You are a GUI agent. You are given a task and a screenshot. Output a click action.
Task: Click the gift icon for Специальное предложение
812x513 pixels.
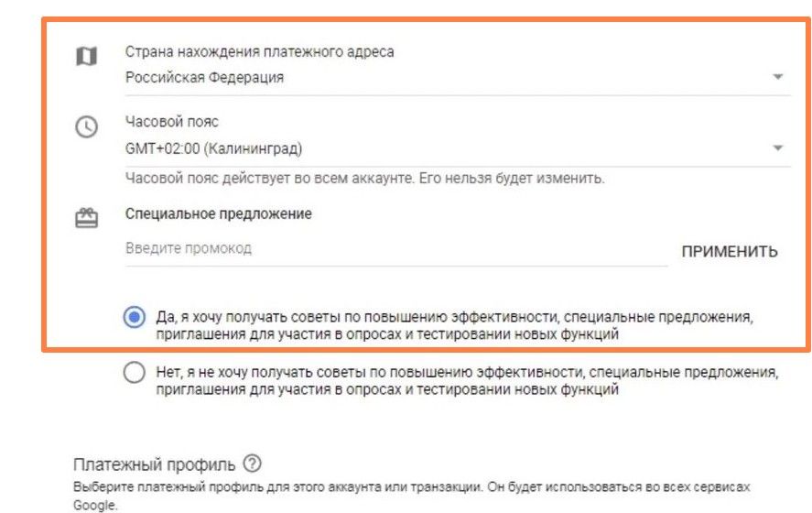point(86,218)
